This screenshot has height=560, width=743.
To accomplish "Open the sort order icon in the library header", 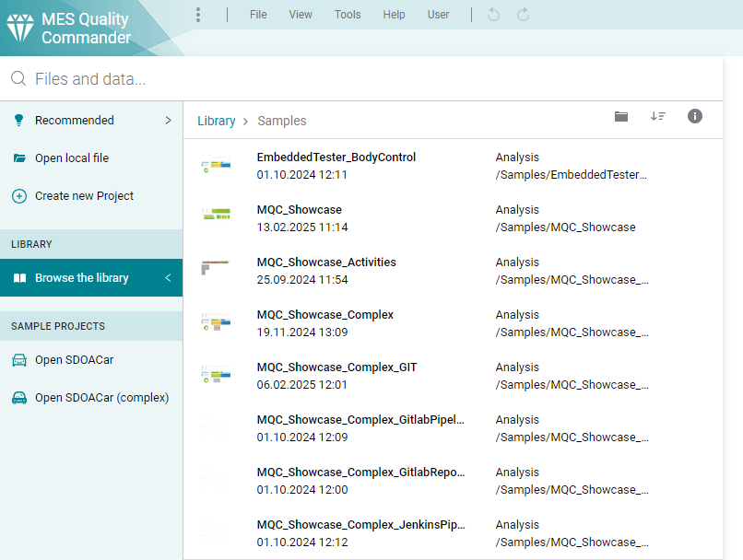I will click(x=658, y=118).
